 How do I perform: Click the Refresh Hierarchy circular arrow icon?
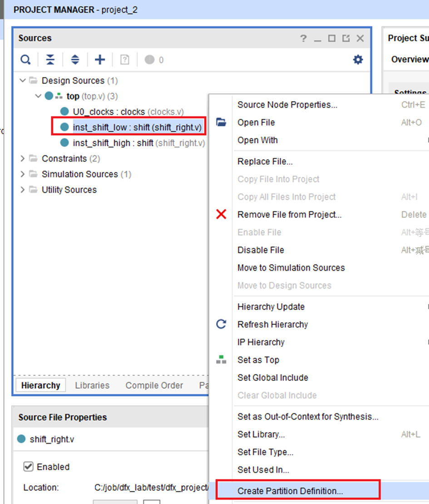click(221, 324)
